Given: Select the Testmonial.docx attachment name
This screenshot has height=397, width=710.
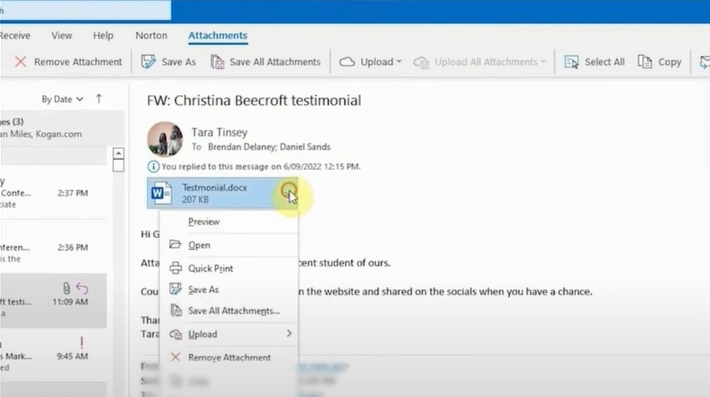Looking at the screenshot, I should pyautogui.click(x=215, y=187).
